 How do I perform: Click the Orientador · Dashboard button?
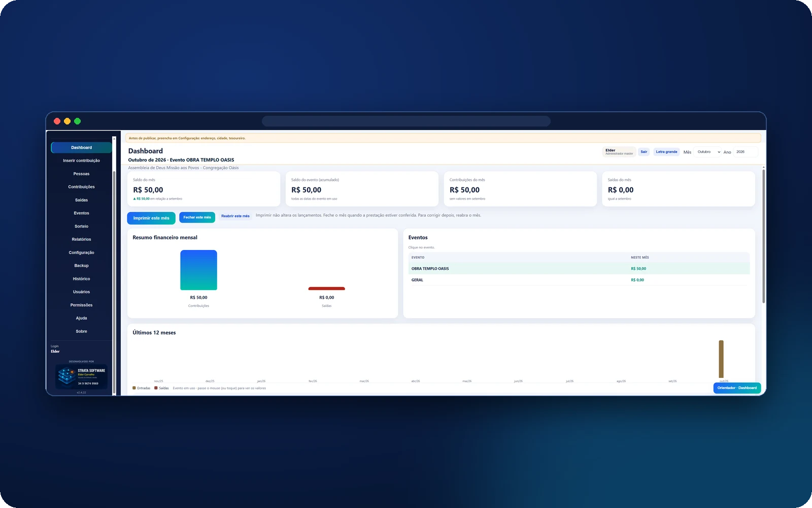point(737,388)
